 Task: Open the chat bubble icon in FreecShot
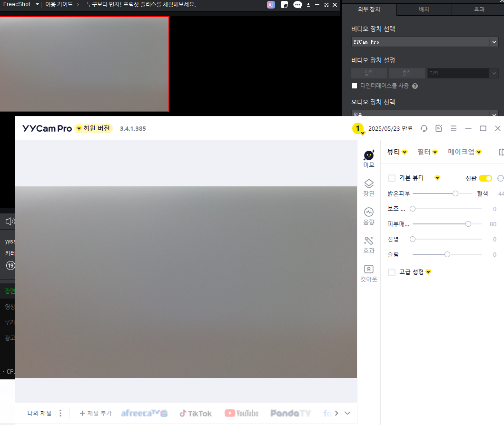click(297, 5)
